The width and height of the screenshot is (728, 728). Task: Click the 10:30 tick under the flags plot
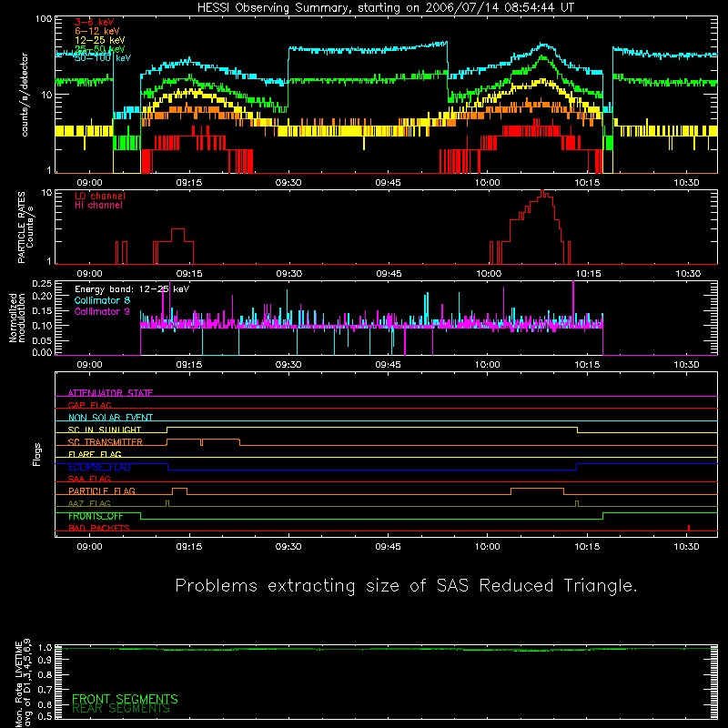tap(687, 547)
